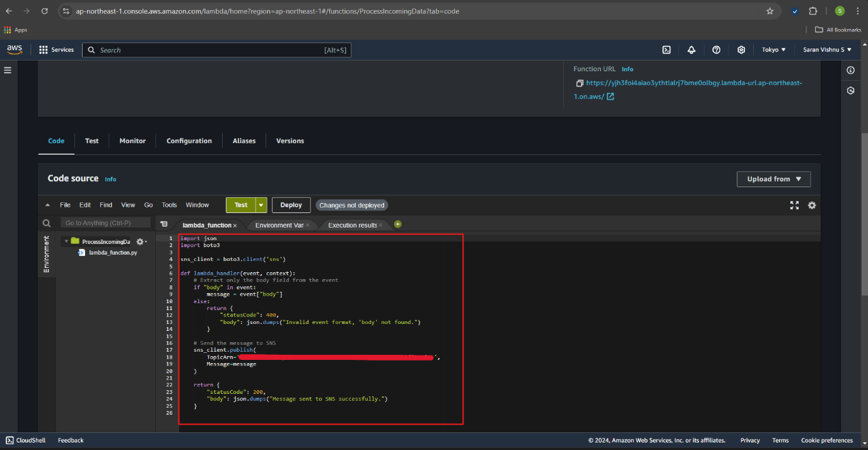Collapse the ProcessIncomingData folder tree
Viewport: 868px width, 450px height.
(66, 241)
